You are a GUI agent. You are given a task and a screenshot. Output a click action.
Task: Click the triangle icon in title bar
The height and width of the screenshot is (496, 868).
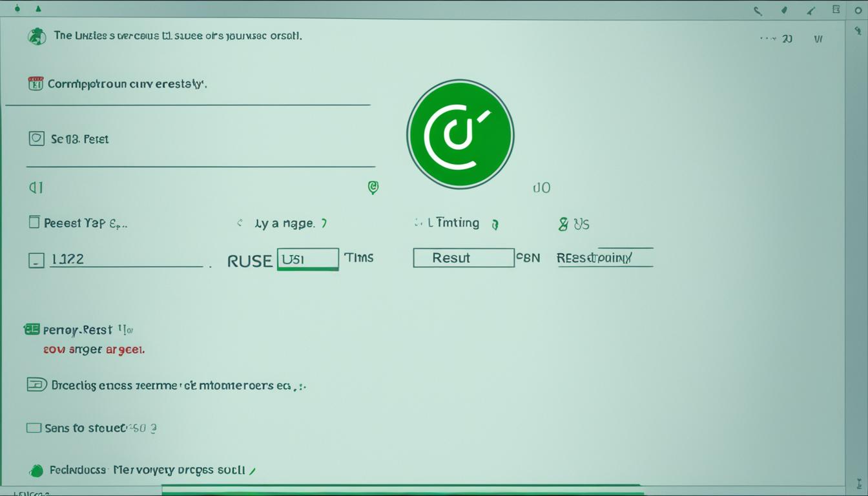[x=38, y=9]
